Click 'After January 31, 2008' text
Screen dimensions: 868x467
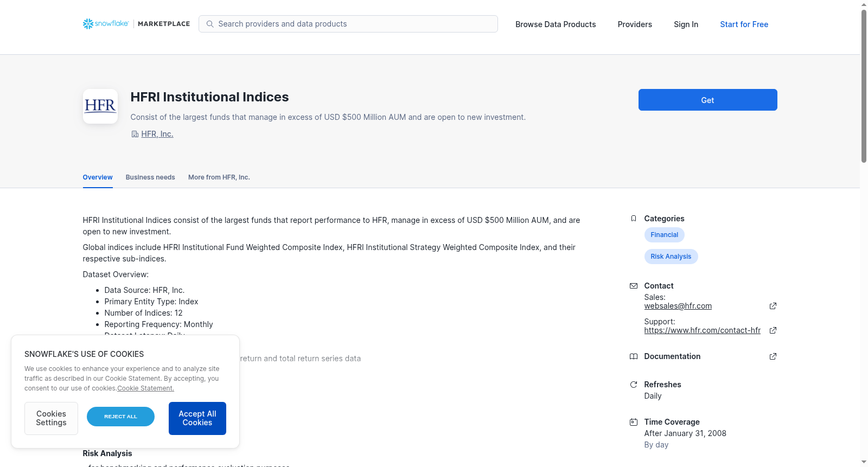click(x=685, y=433)
